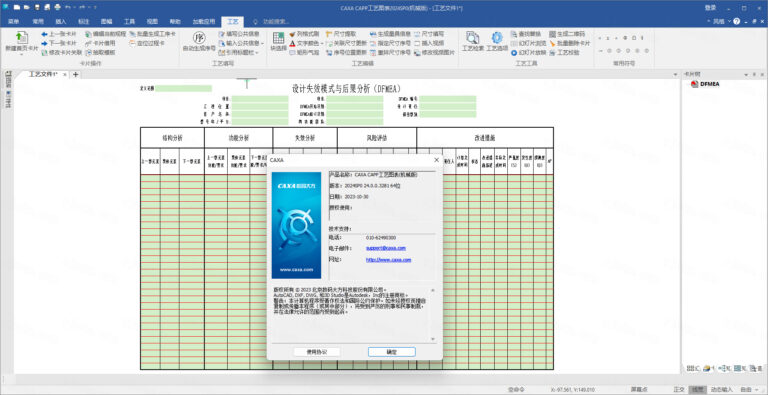
Task: Toggle 正交 mode in status bar
Action: pos(679,390)
